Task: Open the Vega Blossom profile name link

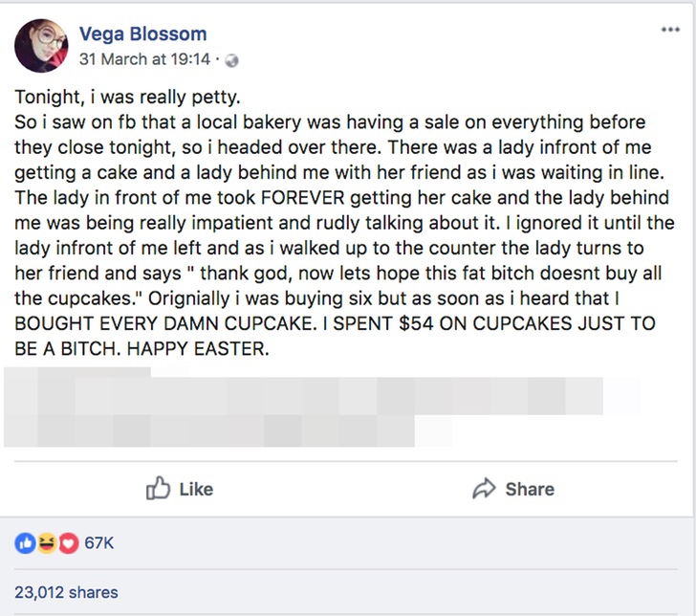Action: pyautogui.click(x=143, y=34)
